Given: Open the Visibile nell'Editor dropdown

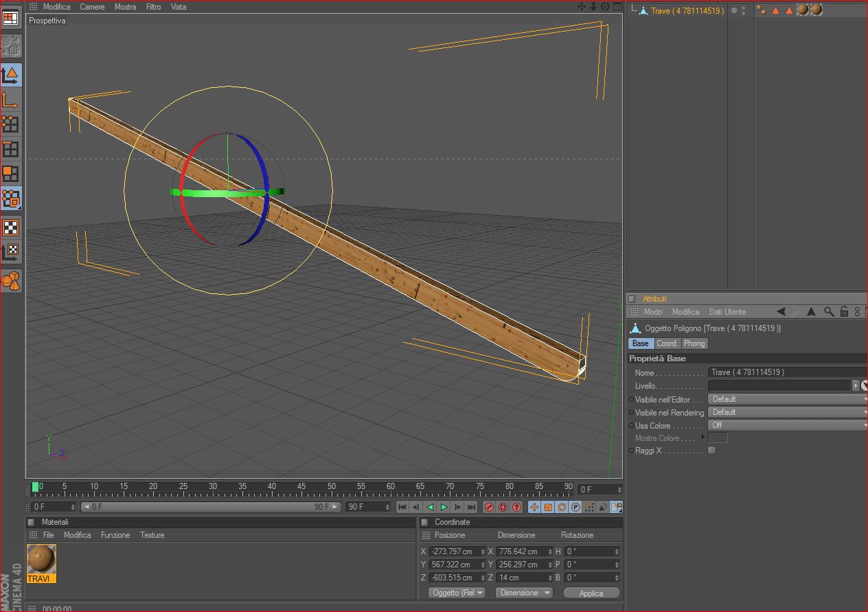Looking at the screenshot, I should pyautogui.click(x=788, y=399).
